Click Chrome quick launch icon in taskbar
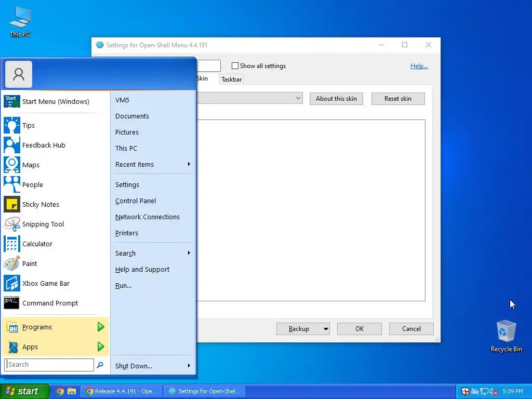Screen dimensions: 532x399 (60, 391)
